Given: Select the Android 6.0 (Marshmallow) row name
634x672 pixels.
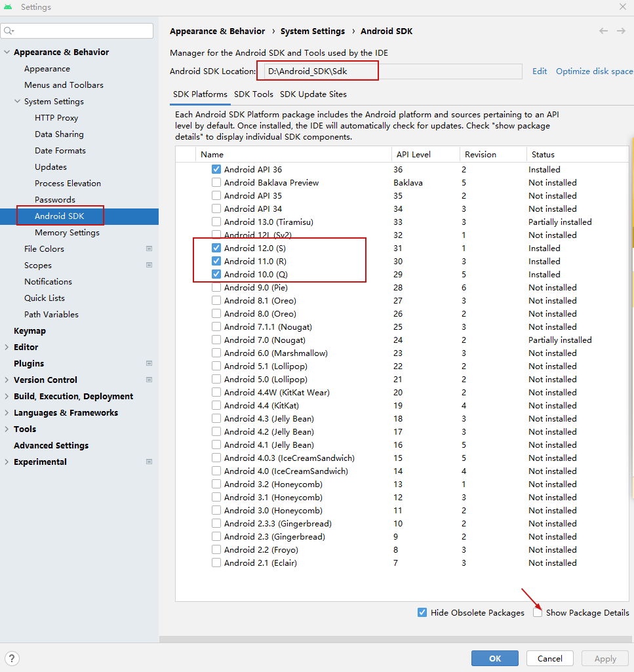Looking at the screenshot, I should (x=275, y=353).
